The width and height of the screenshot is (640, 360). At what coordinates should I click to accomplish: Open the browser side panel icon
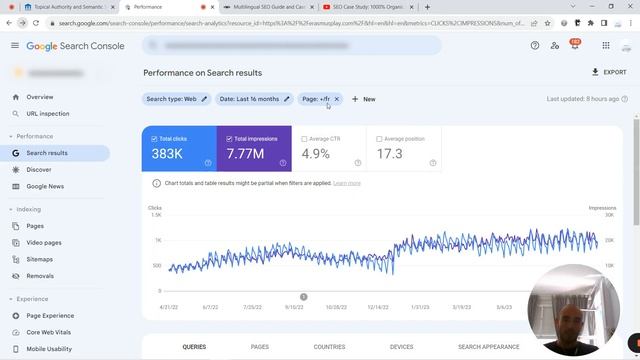coord(604,23)
